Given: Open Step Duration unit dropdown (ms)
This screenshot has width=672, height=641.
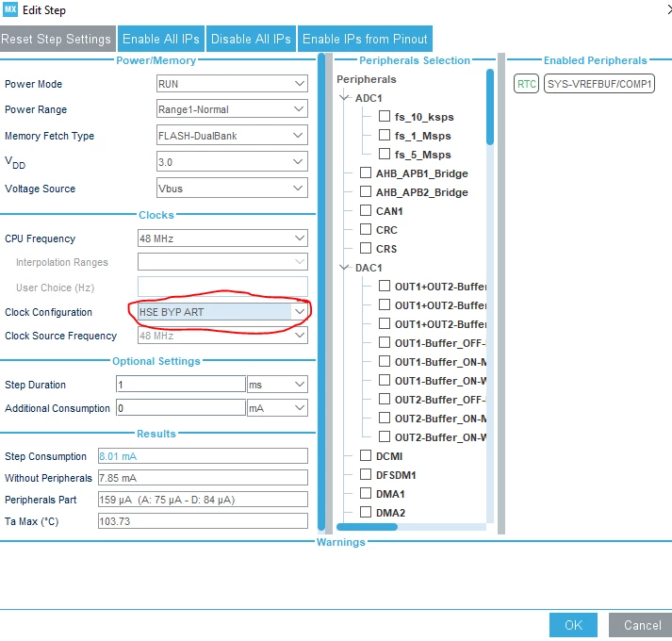Looking at the screenshot, I should point(277,385).
